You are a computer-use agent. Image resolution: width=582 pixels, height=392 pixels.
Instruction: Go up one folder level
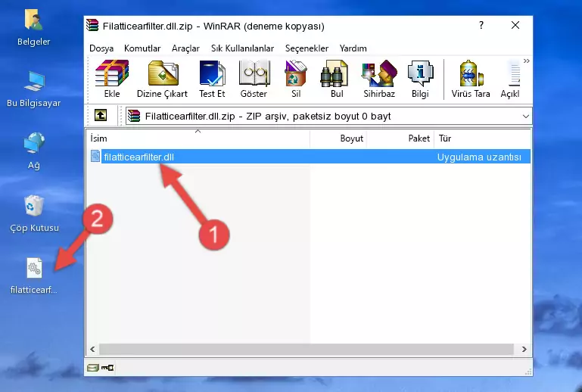coord(101,116)
